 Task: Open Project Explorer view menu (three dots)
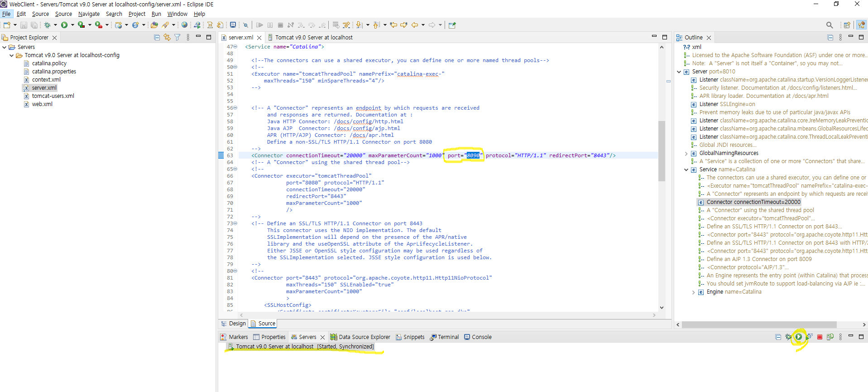point(188,37)
